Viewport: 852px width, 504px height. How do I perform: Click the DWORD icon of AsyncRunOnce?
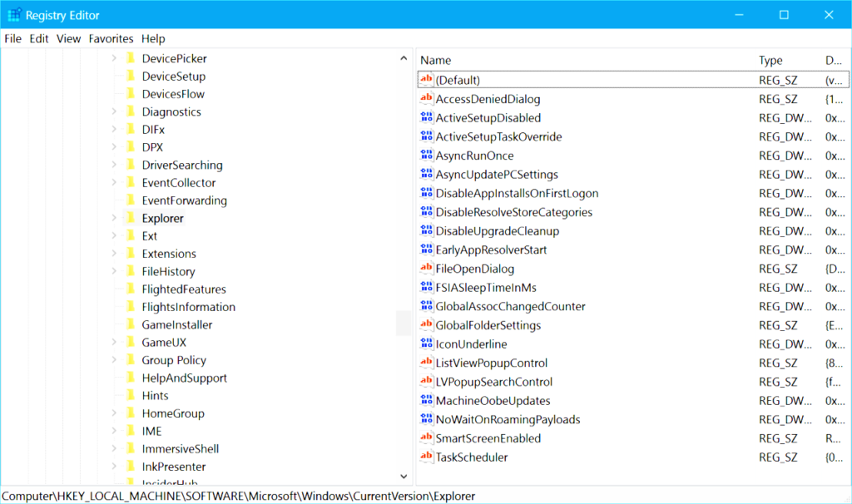pos(427,155)
